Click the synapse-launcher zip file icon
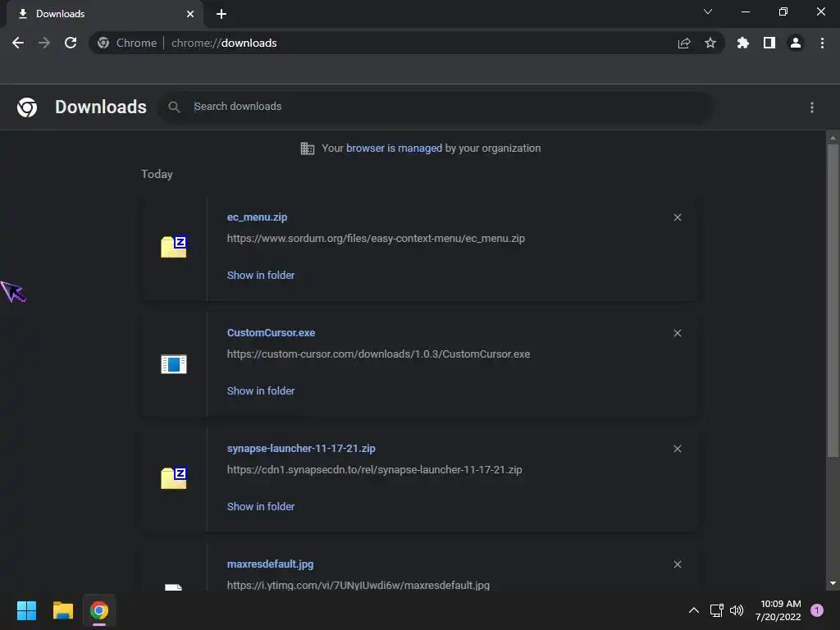Image resolution: width=840 pixels, height=630 pixels. point(174,478)
